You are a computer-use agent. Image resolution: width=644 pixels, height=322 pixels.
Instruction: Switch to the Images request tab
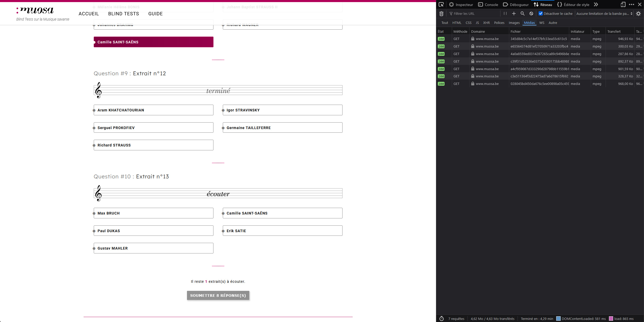[514, 23]
